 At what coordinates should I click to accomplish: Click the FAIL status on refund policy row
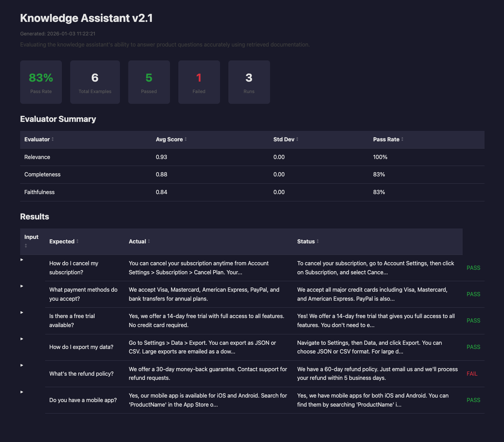tap(472, 374)
